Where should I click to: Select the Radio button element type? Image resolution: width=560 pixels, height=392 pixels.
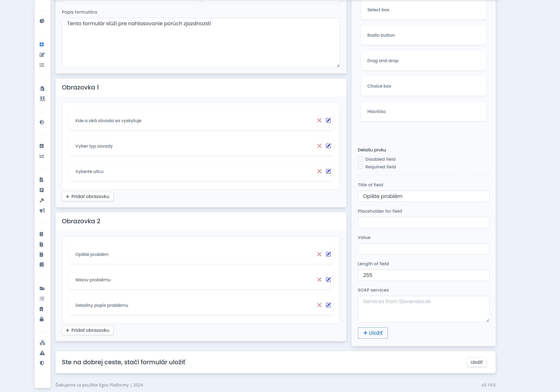[423, 35]
